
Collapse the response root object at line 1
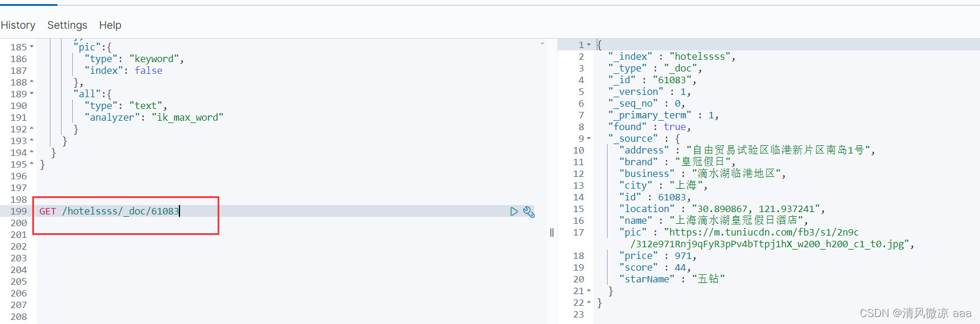click(589, 45)
